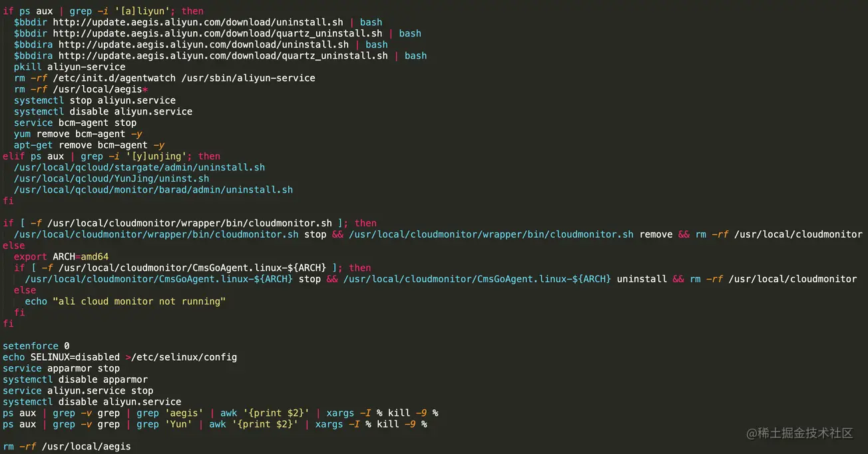
Task: Click the grep 'Yun' kill pipeline line
Action: click(x=215, y=424)
